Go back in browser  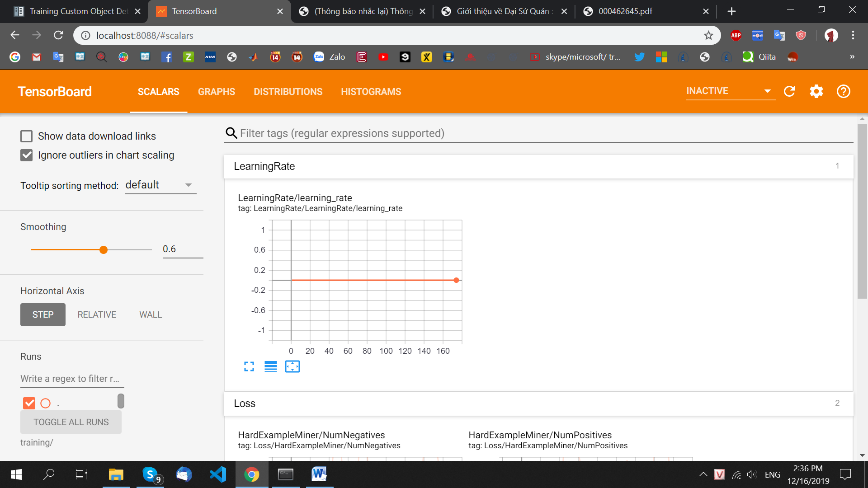(15, 35)
